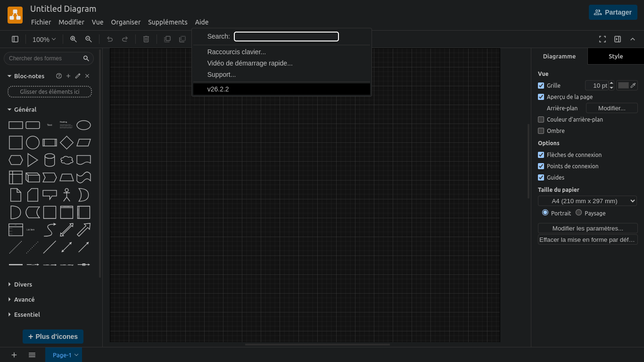The width and height of the screenshot is (644, 362).
Task: Open the A4 paper size dropdown
Action: coord(587,201)
